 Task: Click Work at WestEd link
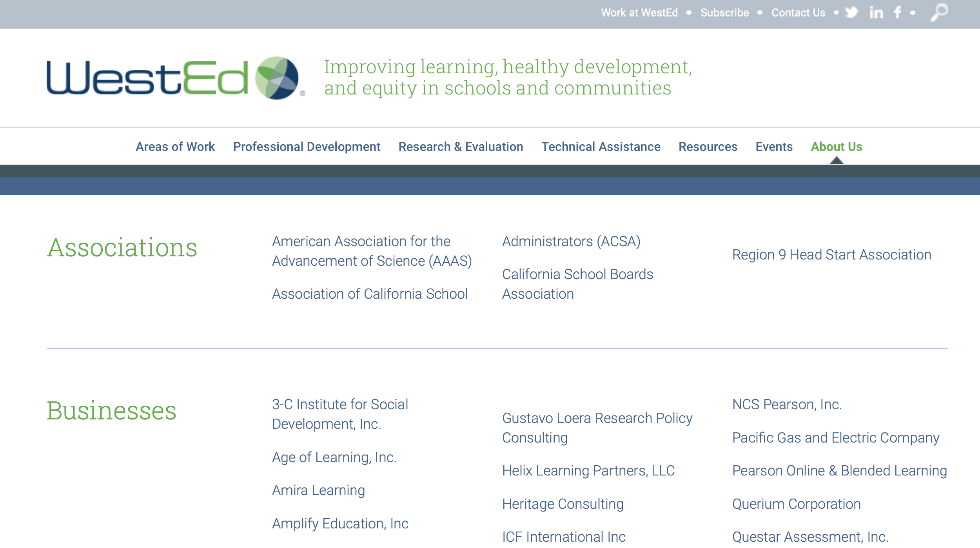(x=639, y=13)
